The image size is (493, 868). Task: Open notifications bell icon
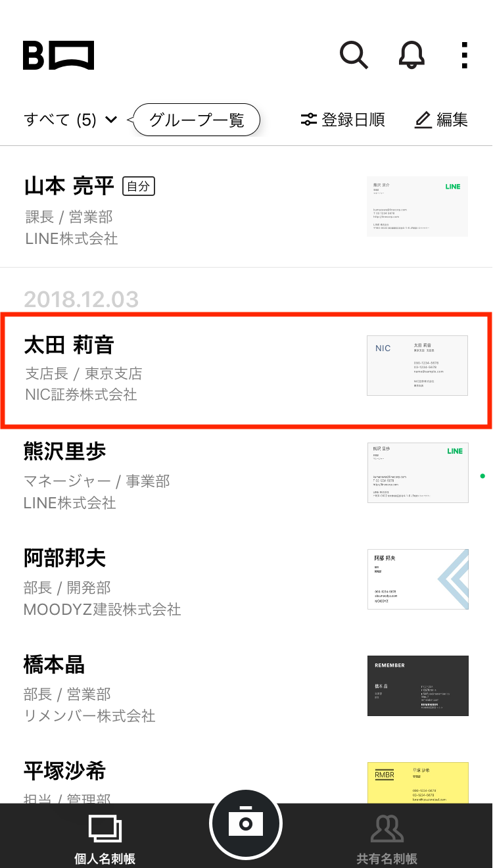[x=411, y=55]
